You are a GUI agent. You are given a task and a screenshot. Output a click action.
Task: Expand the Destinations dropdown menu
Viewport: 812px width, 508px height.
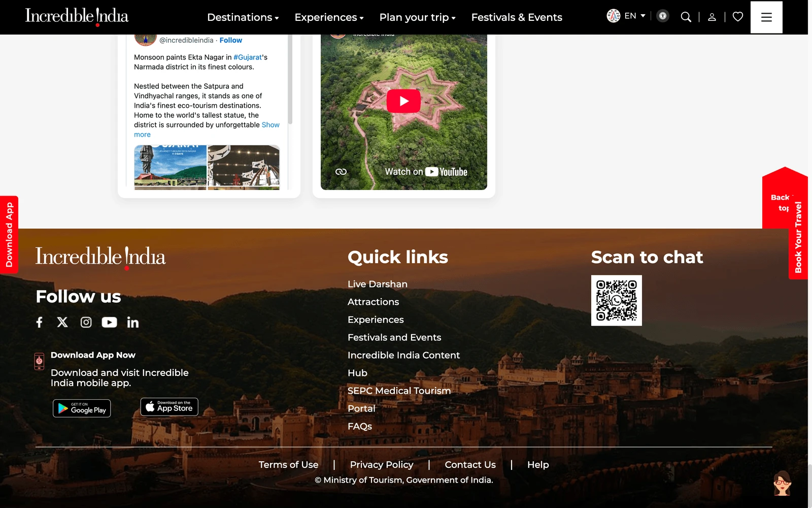(x=243, y=17)
